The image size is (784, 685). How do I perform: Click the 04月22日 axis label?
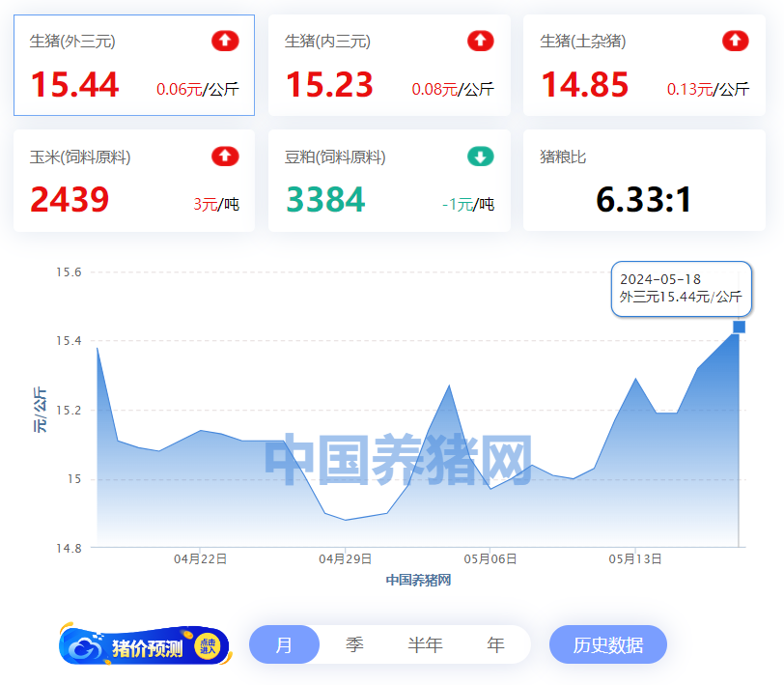click(x=201, y=558)
